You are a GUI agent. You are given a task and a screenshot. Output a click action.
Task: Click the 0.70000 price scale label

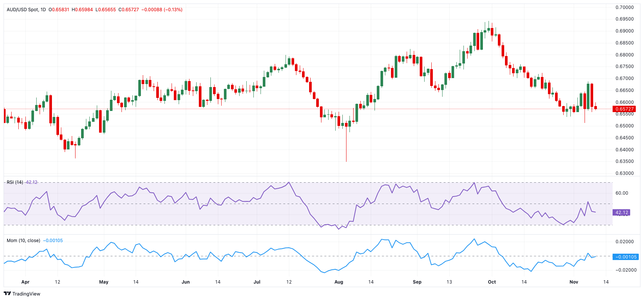coord(625,7)
